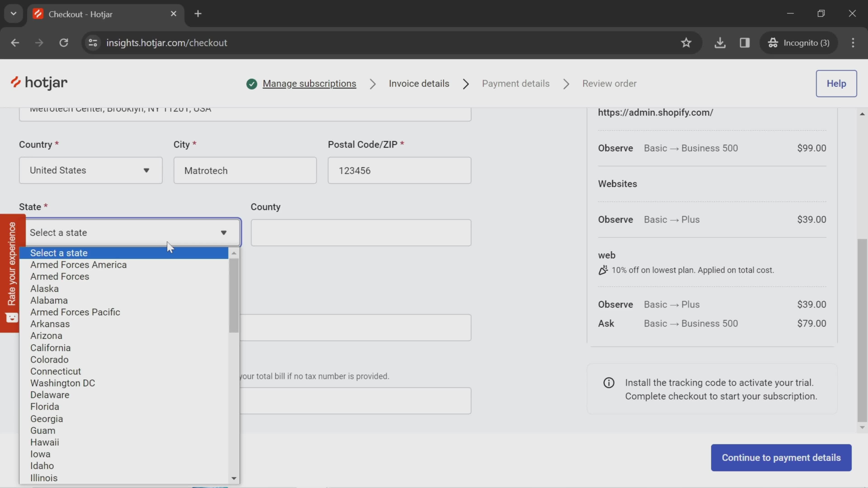
Task: Click the state list scroll-up arrow
Action: click(234, 253)
